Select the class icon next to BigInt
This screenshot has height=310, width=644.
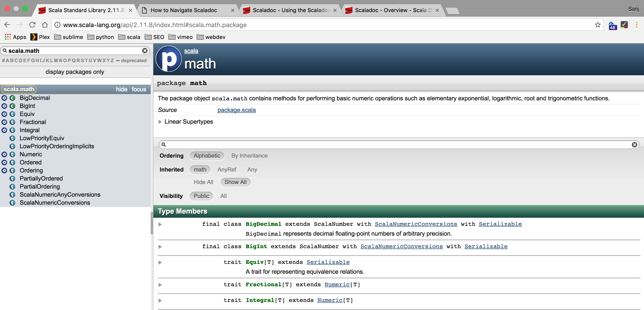point(13,106)
